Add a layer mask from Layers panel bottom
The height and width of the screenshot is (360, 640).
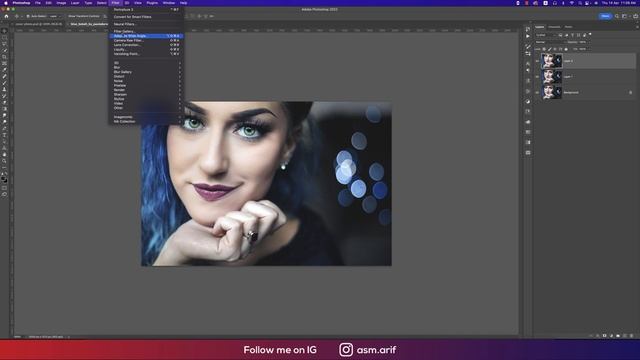pos(604,336)
